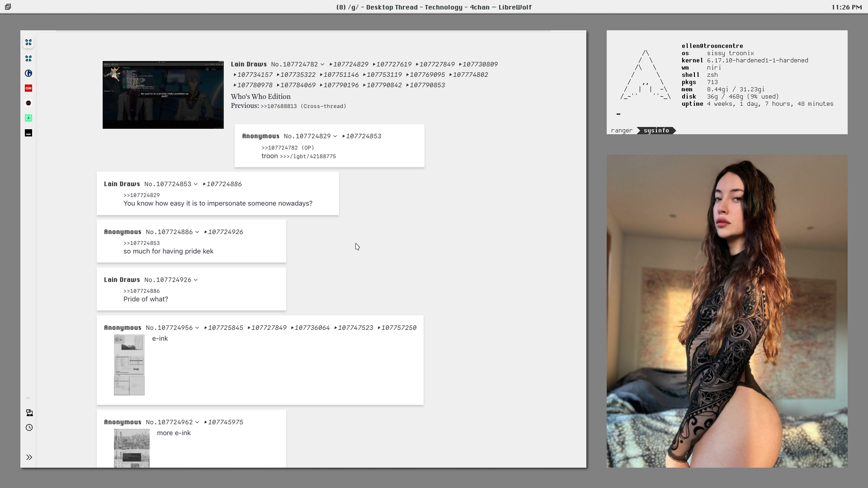Open post menu arrow for No.107724853
The image size is (868, 488).
click(196, 184)
